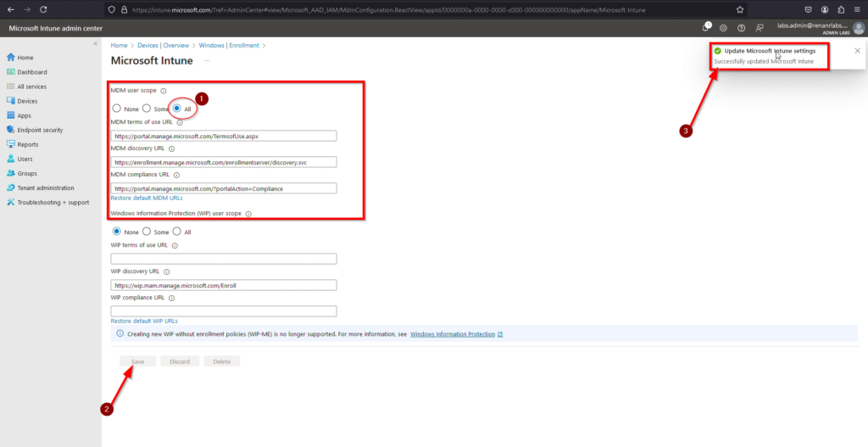
Task: Click info icon beside WIP user scope
Action: (x=248, y=214)
